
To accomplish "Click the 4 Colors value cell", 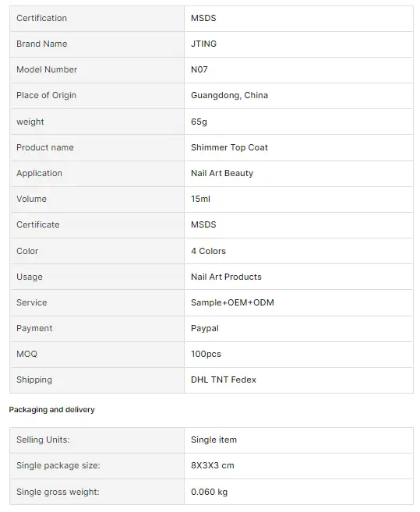I will [298, 251].
